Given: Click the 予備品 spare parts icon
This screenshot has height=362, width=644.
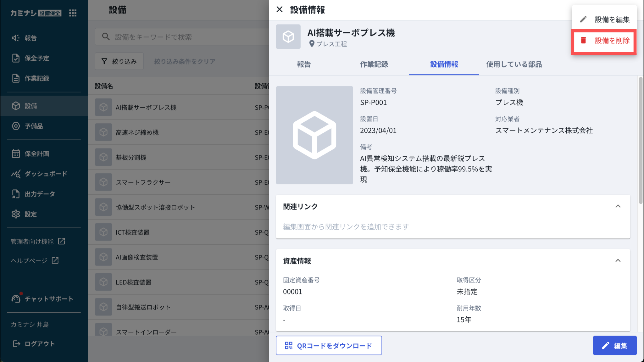Looking at the screenshot, I should pyautogui.click(x=16, y=126).
